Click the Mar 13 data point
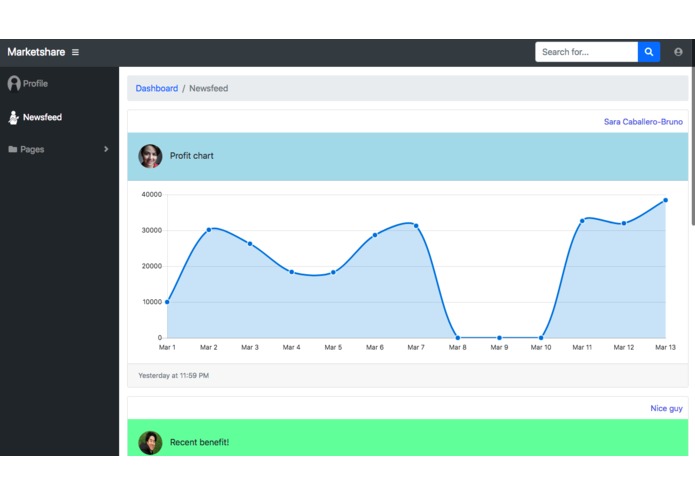Screen dimensions: 695x494 pyautogui.click(x=665, y=200)
